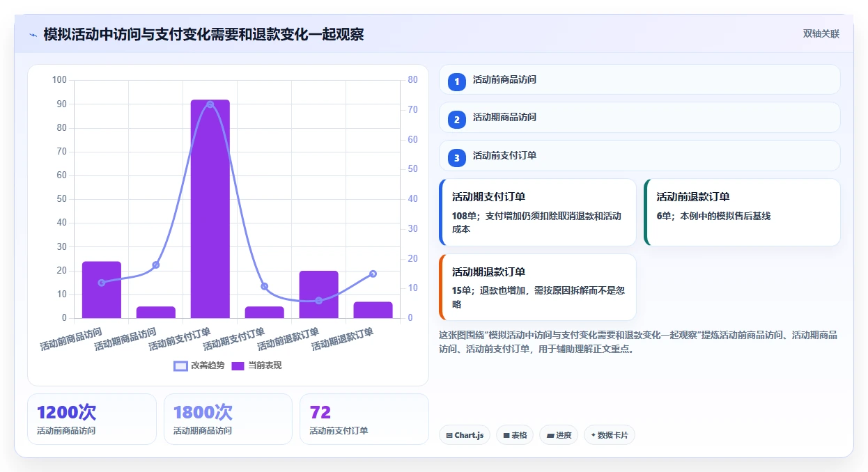Click the 双轴关联 label in the header
Viewport: 868px width, 472px height.
[x=821, y=34]
